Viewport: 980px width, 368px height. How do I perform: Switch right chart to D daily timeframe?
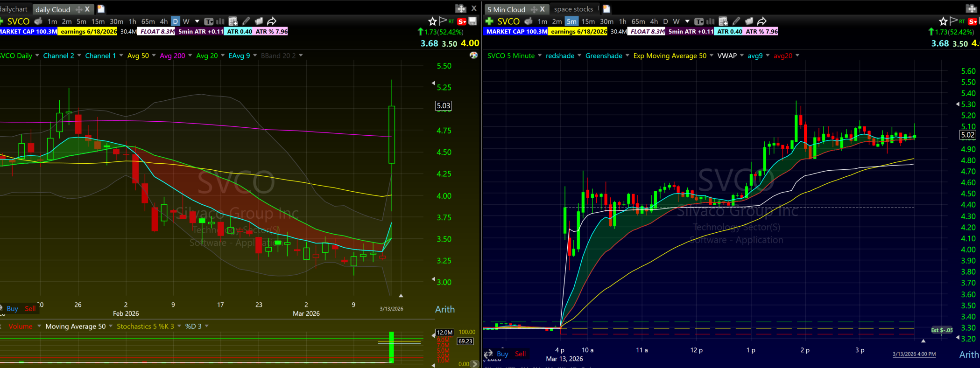pos(665,21)
